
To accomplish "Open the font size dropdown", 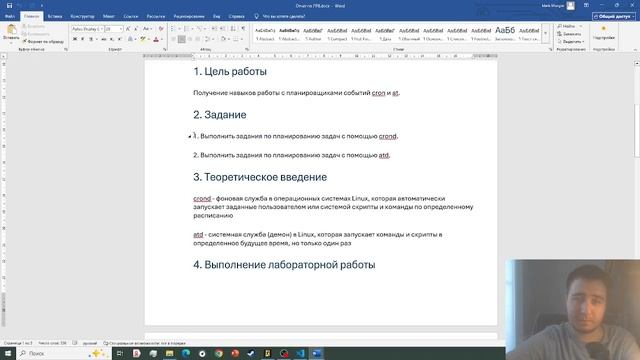I will pyautogui.click(x=121, y=29).
